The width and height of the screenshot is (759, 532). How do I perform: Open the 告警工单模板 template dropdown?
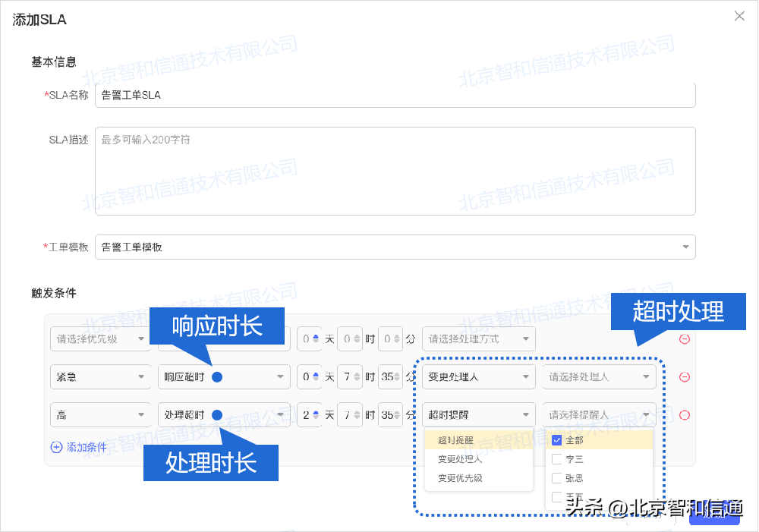pyautogui.click(x=395, y=247)
